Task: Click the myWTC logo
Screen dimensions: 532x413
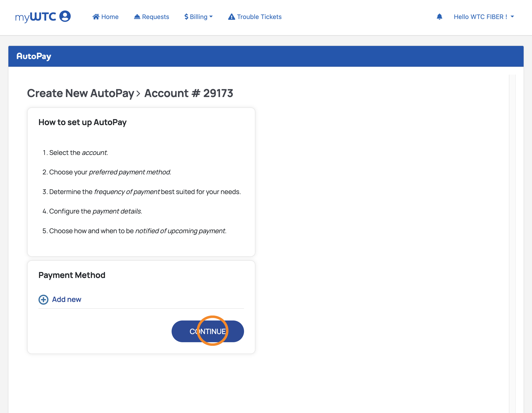Action: (36, 17)
